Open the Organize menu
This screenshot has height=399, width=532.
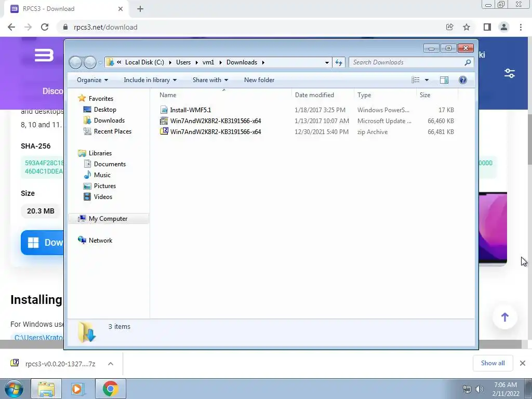(92, 80)
